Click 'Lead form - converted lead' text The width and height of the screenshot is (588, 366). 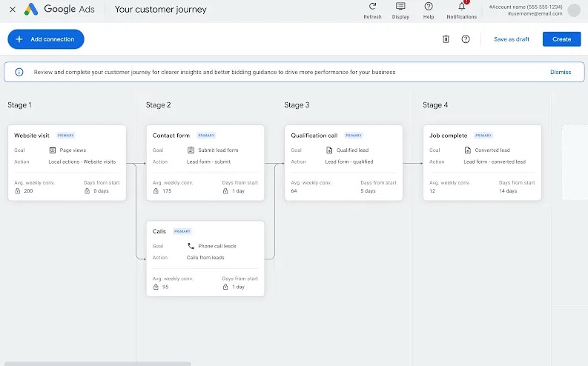point(495,162)
